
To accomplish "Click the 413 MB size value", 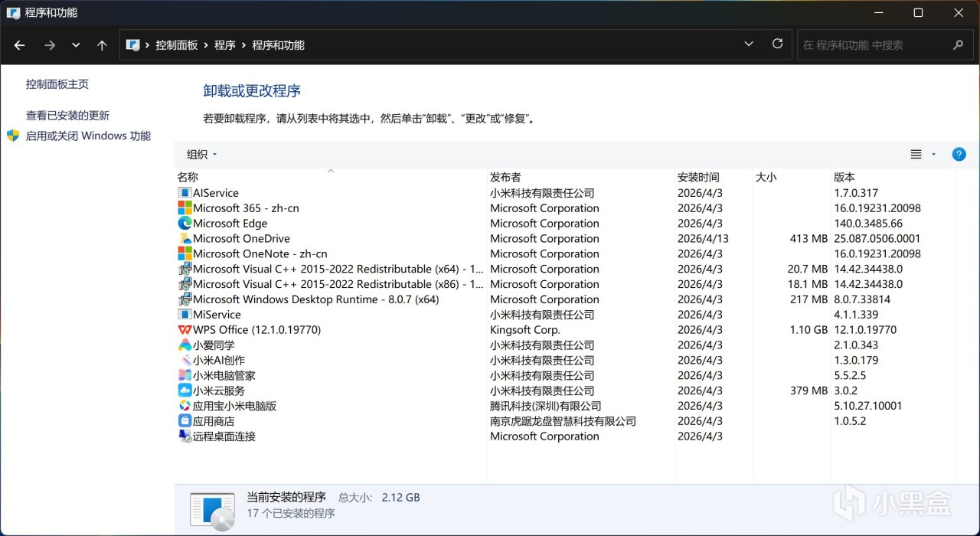I will click(808, 239).
